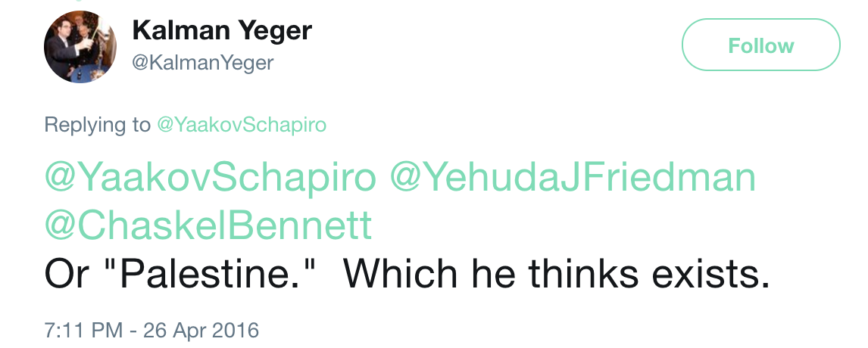Click the tweet text about "Palestine."
This screenshot has width=868, height=348.
pyautogui.click(x=407, y=274)
